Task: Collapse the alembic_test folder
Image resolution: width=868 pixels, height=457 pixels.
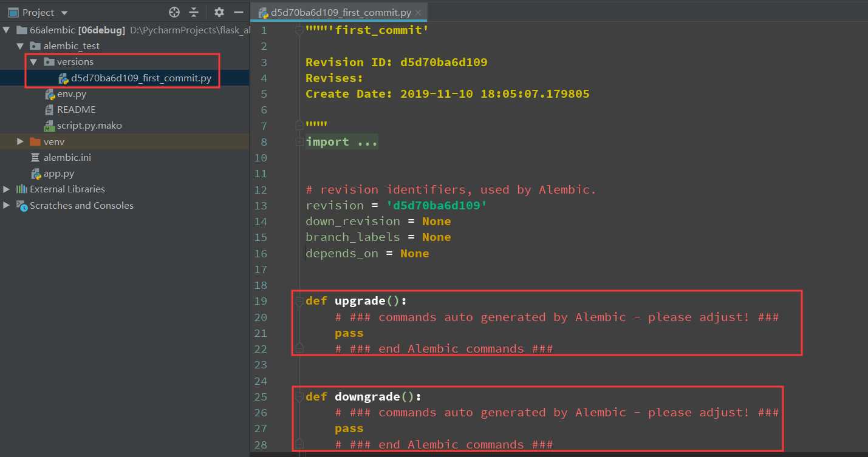Action: pos(20,46)
